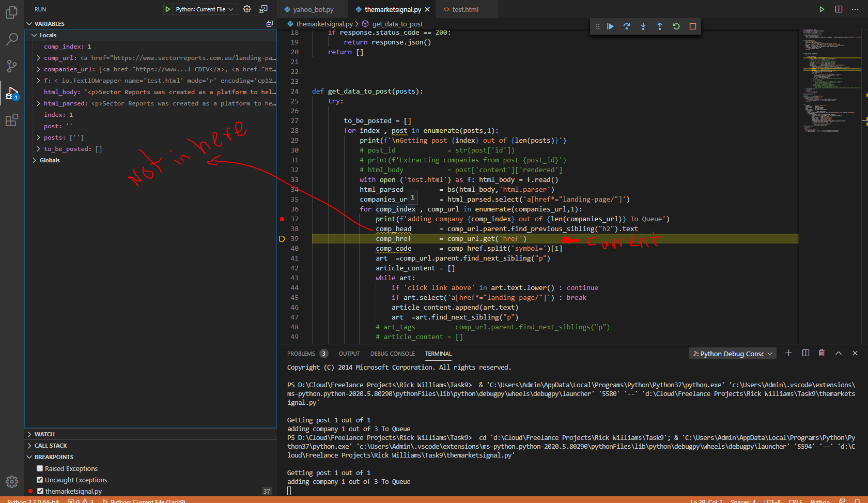Open the DEBUG CONSOLE panel tab
868x503 pixels.
pyautogui.click(x=392, y=354)
